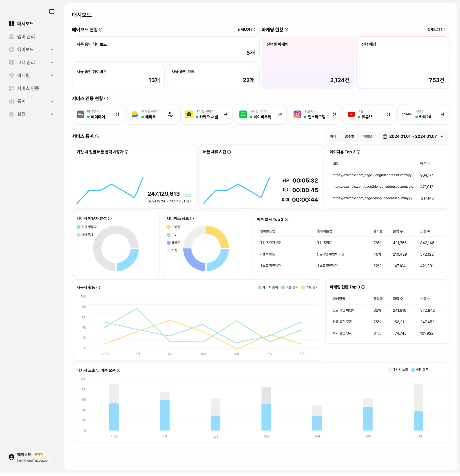Click the 카카오 채널 settings icon
The width and height of the screenshot is (460, 476).
(x=226, y=114)
